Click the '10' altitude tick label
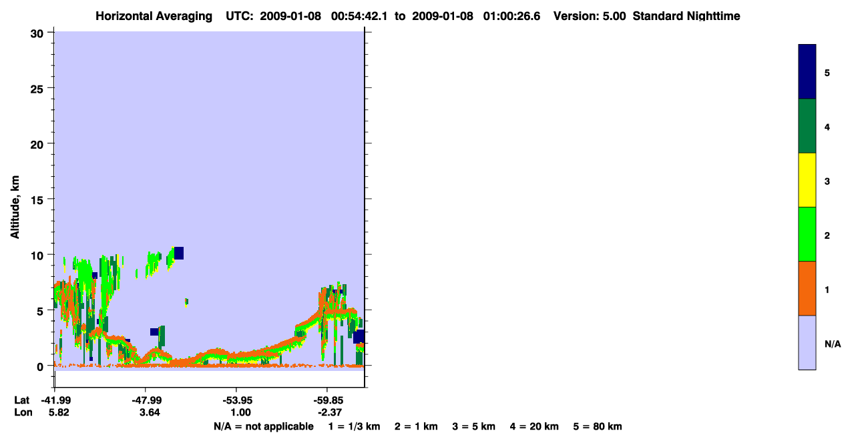Screen dimensions: 868x445 (x=39, y=255)
